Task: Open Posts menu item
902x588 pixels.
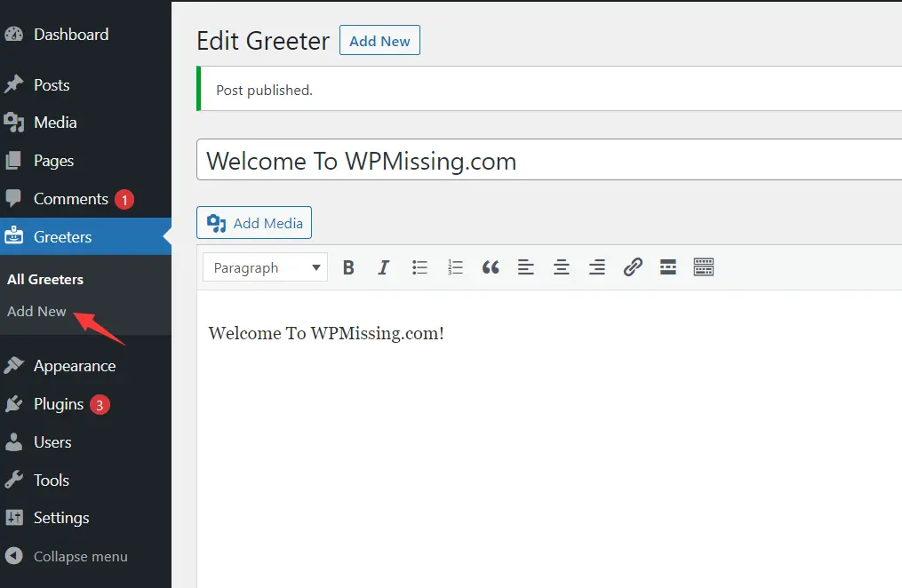Action: (52, 85)
